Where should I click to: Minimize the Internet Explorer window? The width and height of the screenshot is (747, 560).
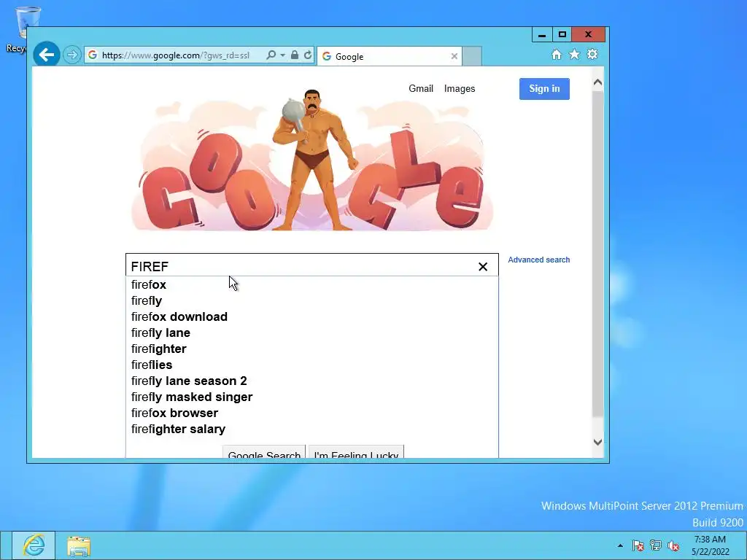coord(542,35)
